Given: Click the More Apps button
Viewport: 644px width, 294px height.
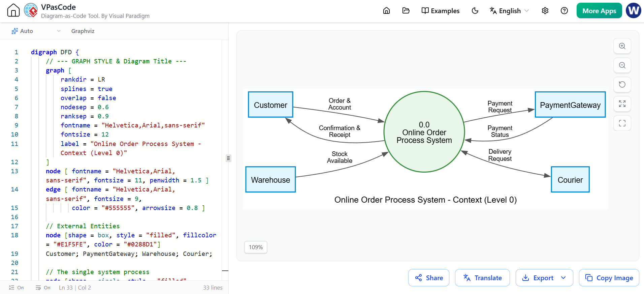Looking at the screenshot, I should click(599, 11).
